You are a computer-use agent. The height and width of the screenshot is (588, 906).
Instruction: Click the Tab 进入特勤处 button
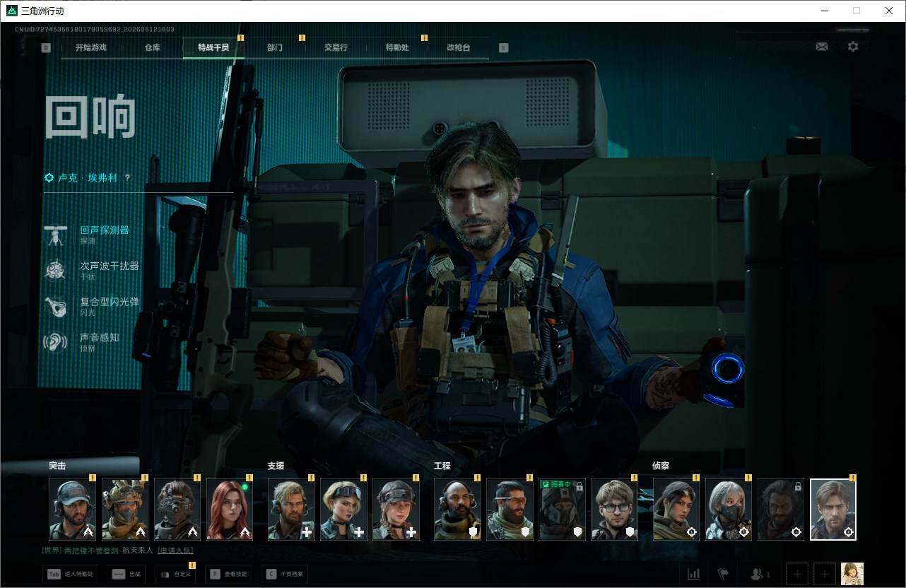pyautogui.click(x=71, y=574)
